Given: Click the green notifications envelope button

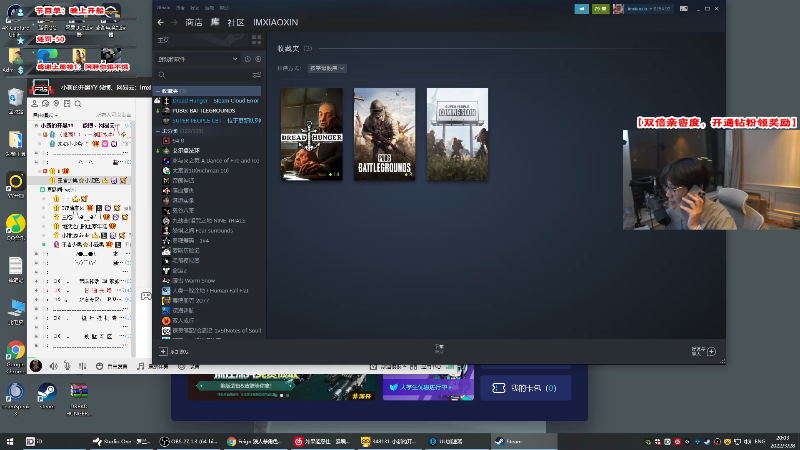Looking at the screenshot, I should point(601,9).
